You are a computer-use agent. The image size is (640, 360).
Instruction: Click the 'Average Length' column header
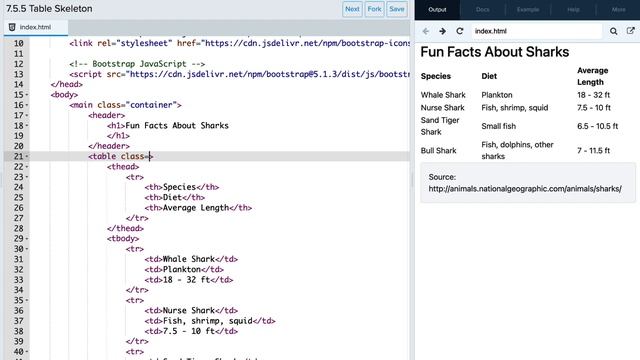point(593,76)
